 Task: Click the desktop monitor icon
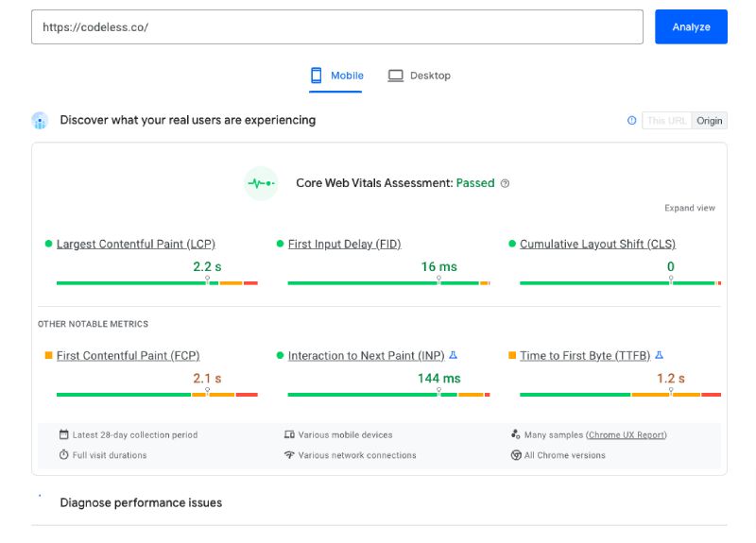[396, 76]
